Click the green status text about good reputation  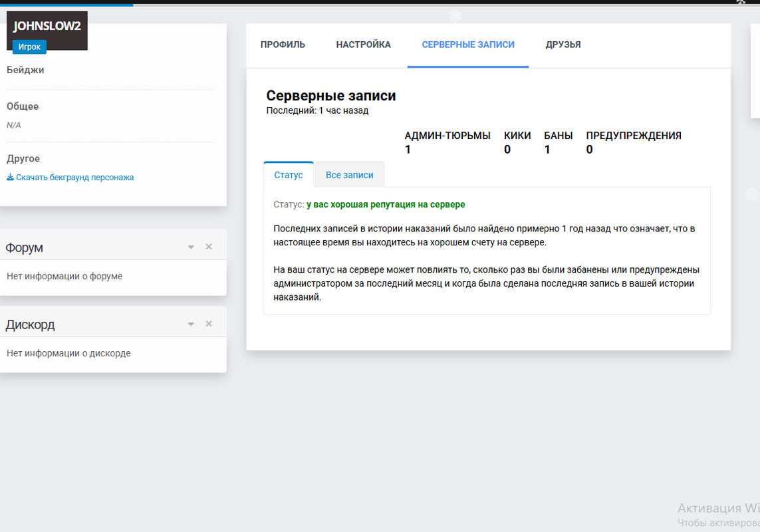click(x=386, y=205)
